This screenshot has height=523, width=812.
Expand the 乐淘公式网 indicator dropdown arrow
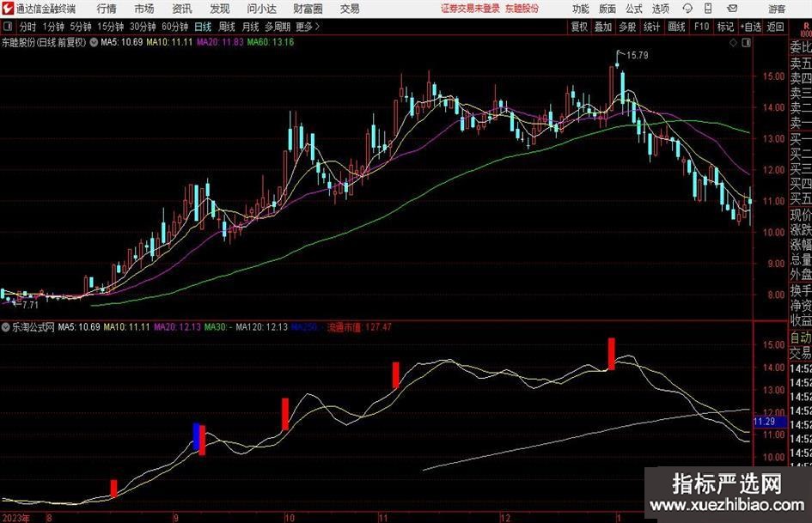[x=6, y=327]
